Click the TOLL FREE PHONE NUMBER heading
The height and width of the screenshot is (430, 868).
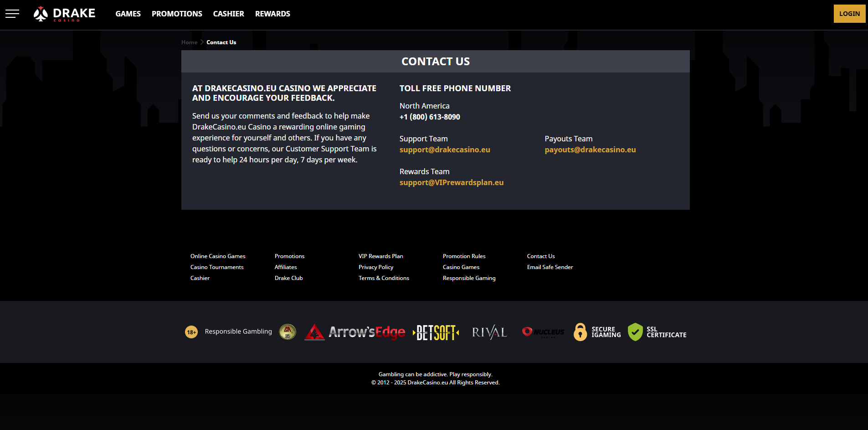(455, 88)
